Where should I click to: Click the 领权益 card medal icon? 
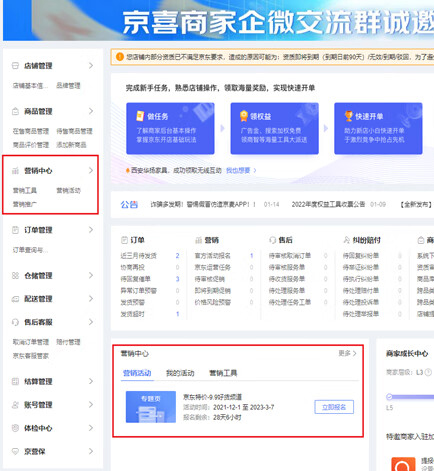[x=244, y=116]
